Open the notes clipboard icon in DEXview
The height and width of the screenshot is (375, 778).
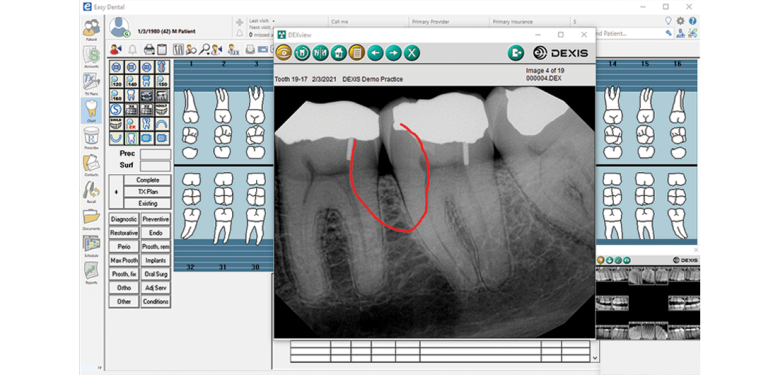tap(357, 52)
